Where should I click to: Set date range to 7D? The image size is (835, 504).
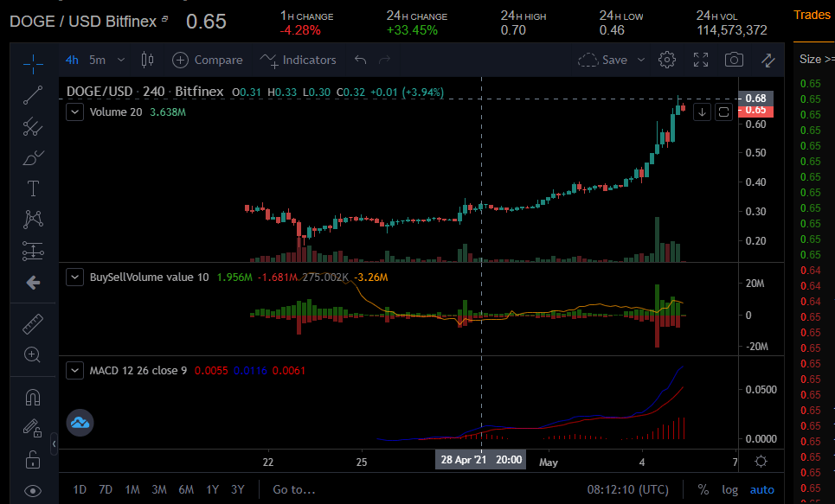(106, 489)
